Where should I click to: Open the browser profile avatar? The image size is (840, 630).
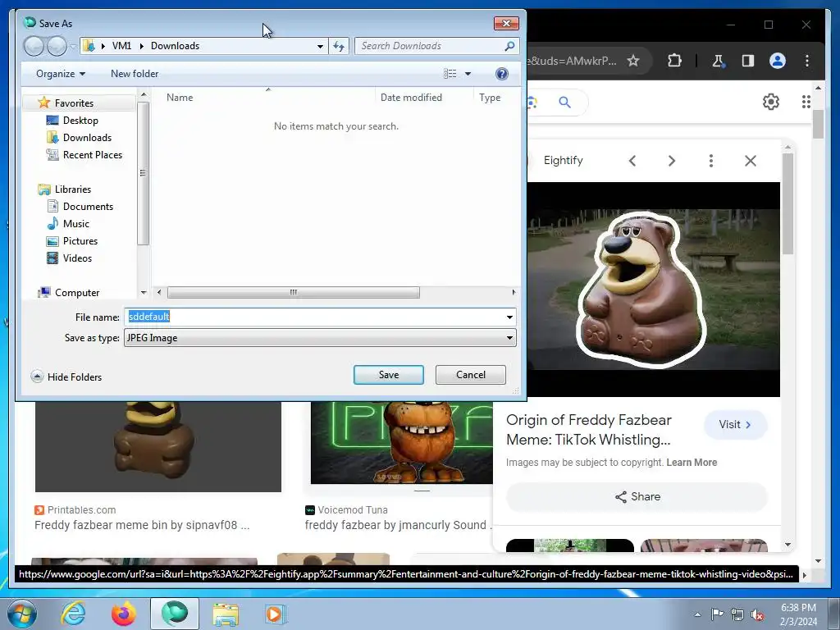(x=778, y=61)
